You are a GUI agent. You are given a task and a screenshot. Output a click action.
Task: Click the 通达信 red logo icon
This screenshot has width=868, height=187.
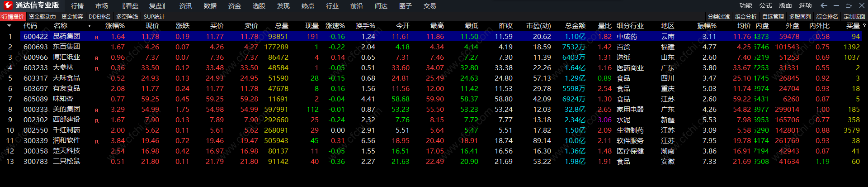click(x=7, y=5)
